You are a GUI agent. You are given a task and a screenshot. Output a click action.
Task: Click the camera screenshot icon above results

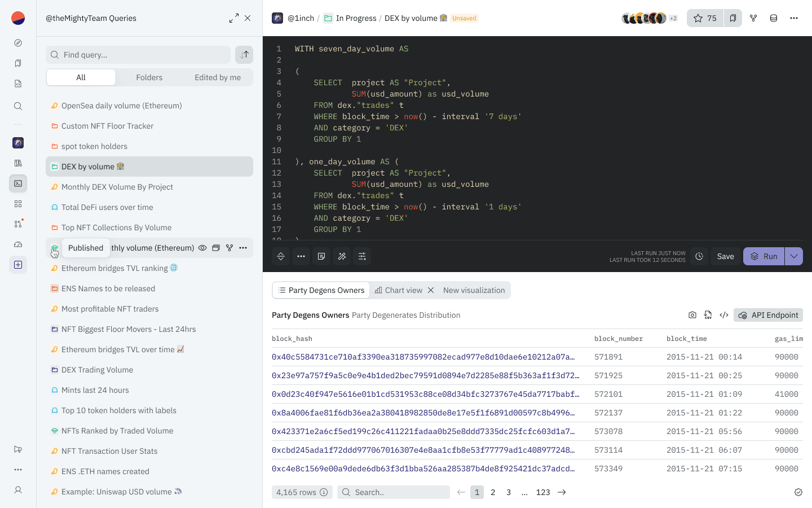tap(692, 315)
